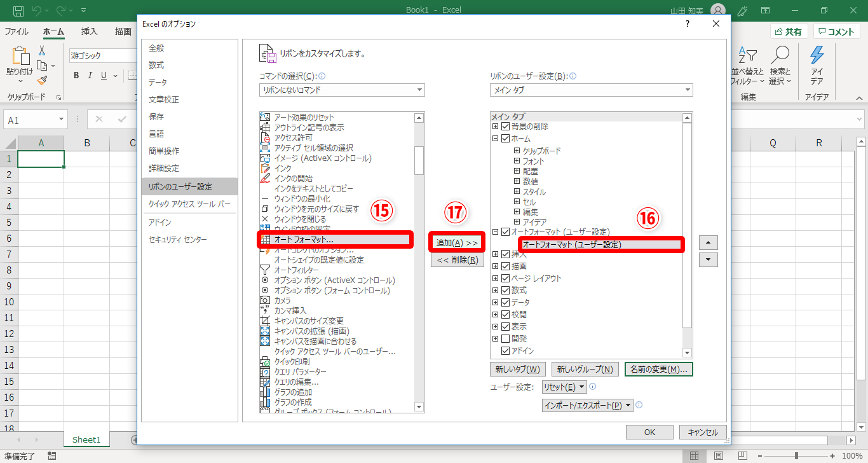Screen dimensions: 868x463
Task: Click the キャンセル button
Action: click(703, 432)
